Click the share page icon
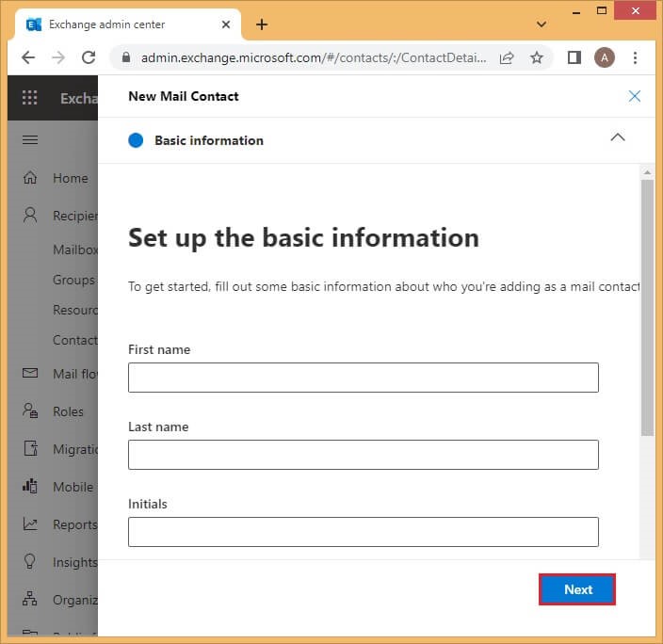This screenshot has width=663, height=644. 507,57
